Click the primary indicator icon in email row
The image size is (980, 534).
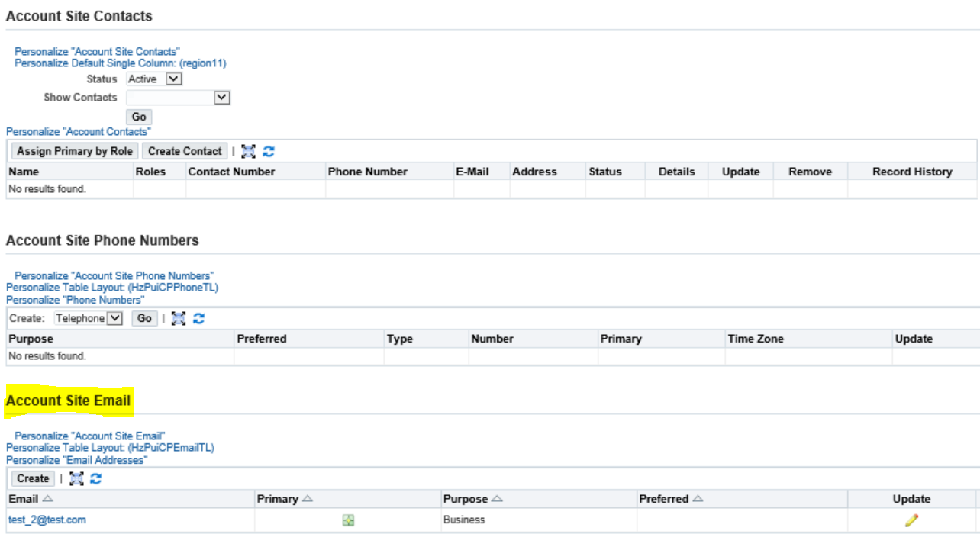tap(348, 520)
